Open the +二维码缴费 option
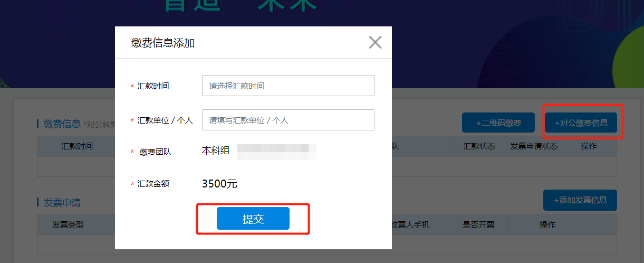This screenshot has height=263, width=644. (498, 123)
